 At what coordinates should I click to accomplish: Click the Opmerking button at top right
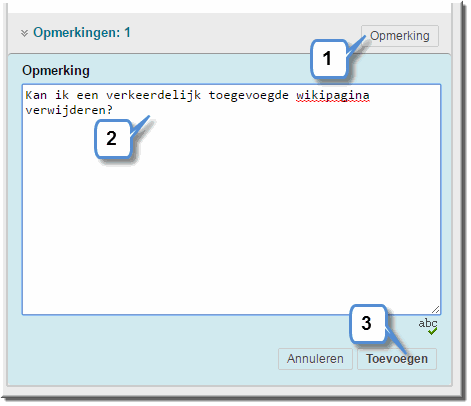(400, 36)
